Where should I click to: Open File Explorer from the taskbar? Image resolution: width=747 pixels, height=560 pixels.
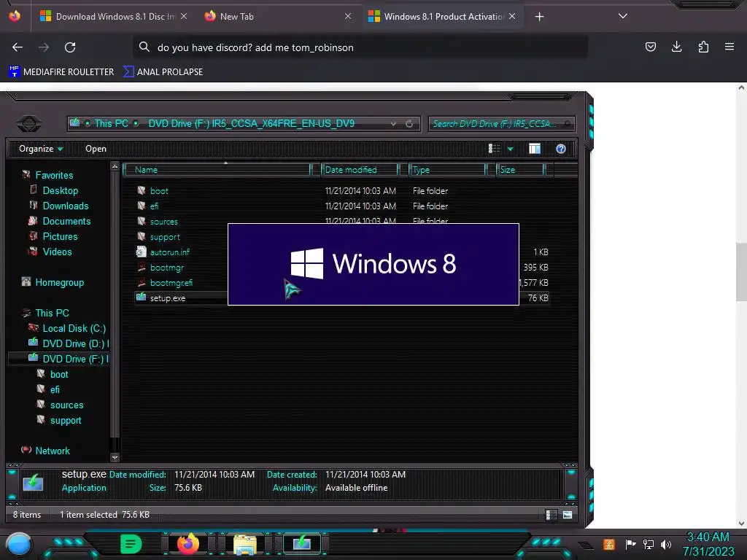click(x=245, y=544)
